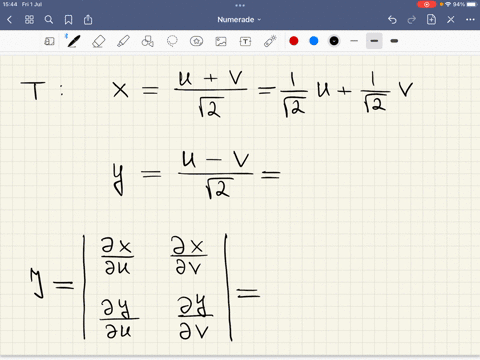Open the Elements sticker tool
This screenshot has width=480, height=360.
[196, 41]
